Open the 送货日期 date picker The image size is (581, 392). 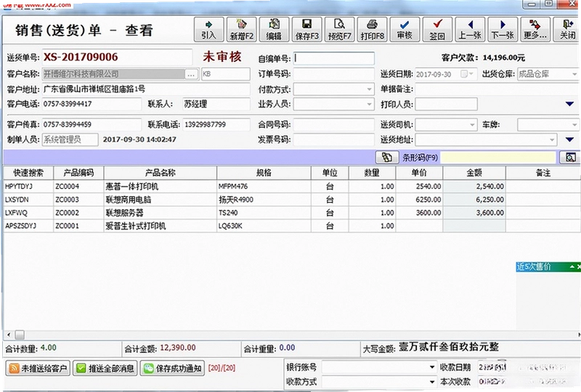467,74
